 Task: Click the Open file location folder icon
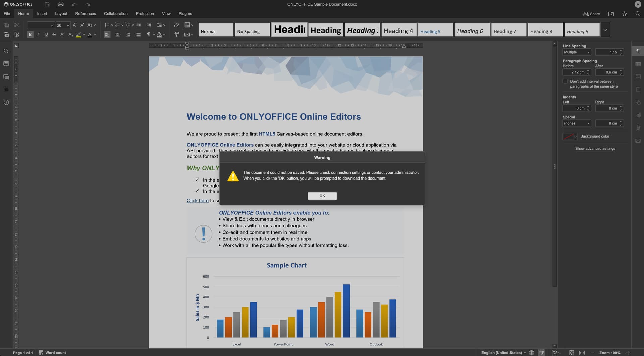coord(611,14)
